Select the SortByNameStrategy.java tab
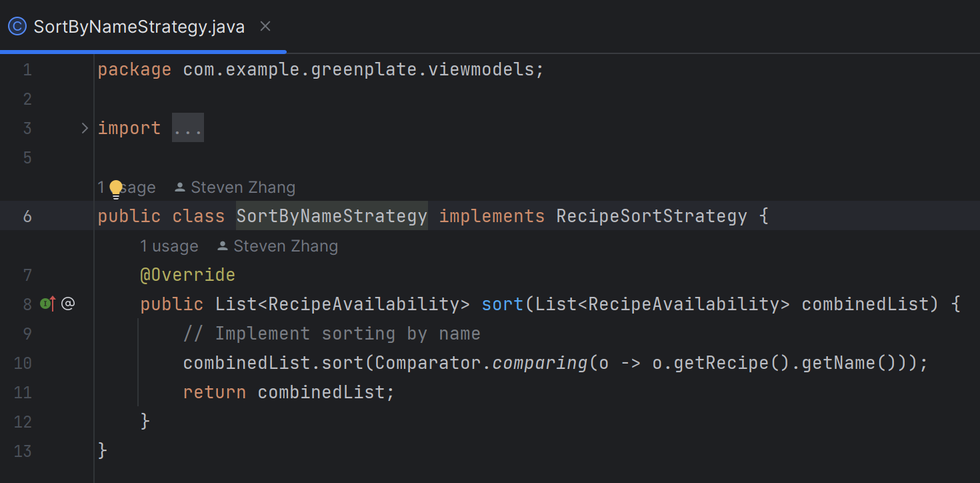 tap(139, 27)
